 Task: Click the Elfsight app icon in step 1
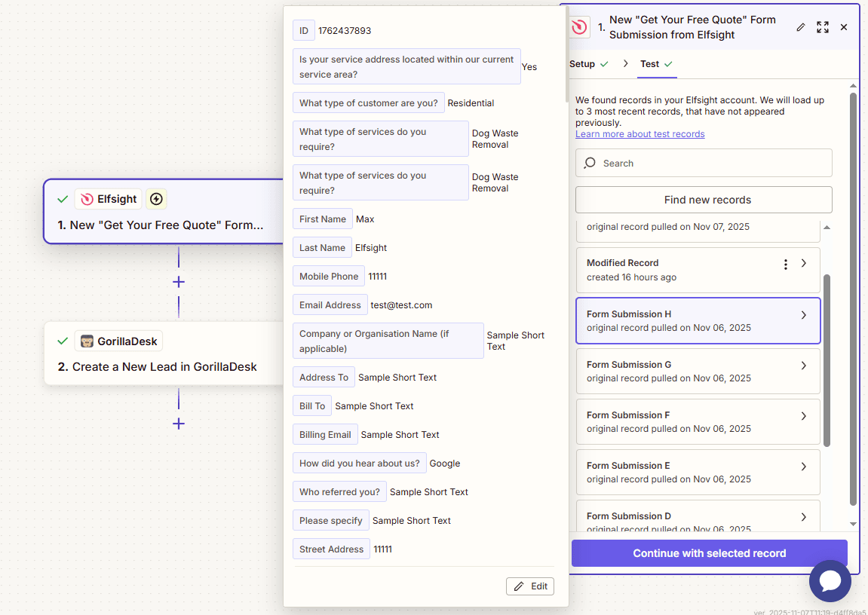point(87,199)
